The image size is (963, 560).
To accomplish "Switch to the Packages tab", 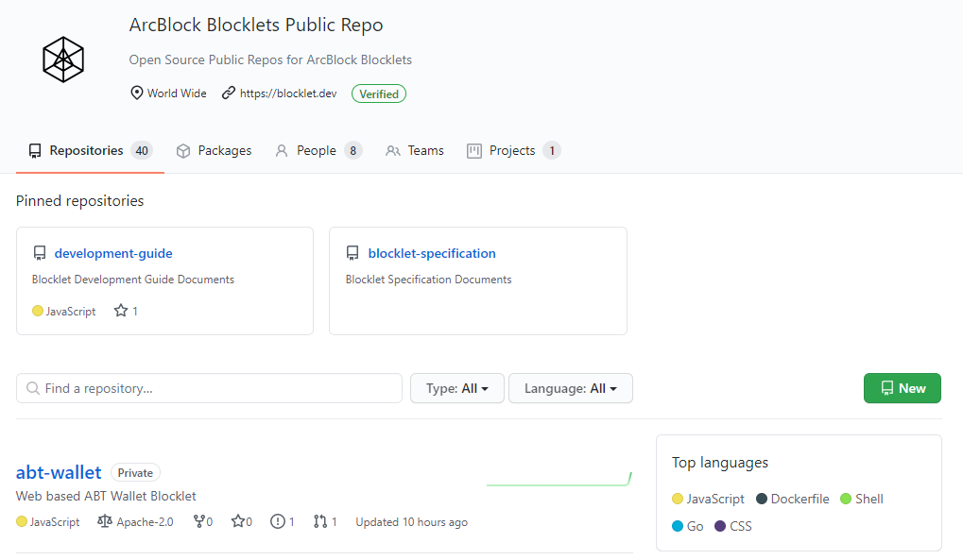I will (214, 151).
